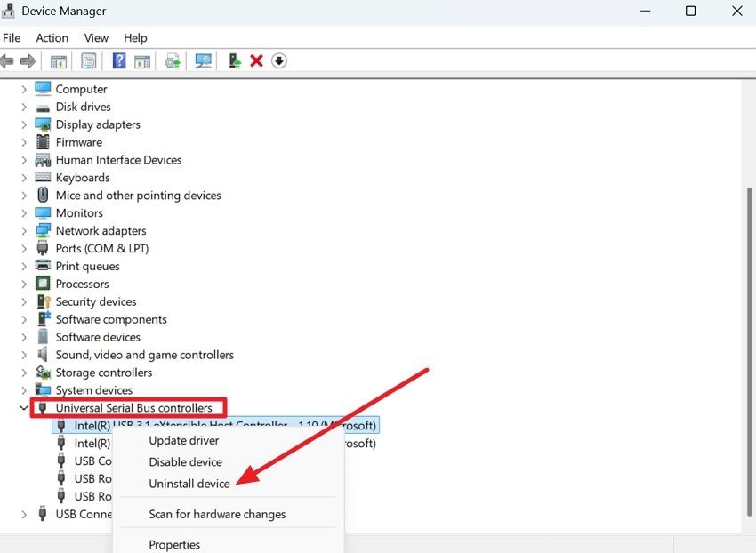Select the Software components label

pos(111,319)
